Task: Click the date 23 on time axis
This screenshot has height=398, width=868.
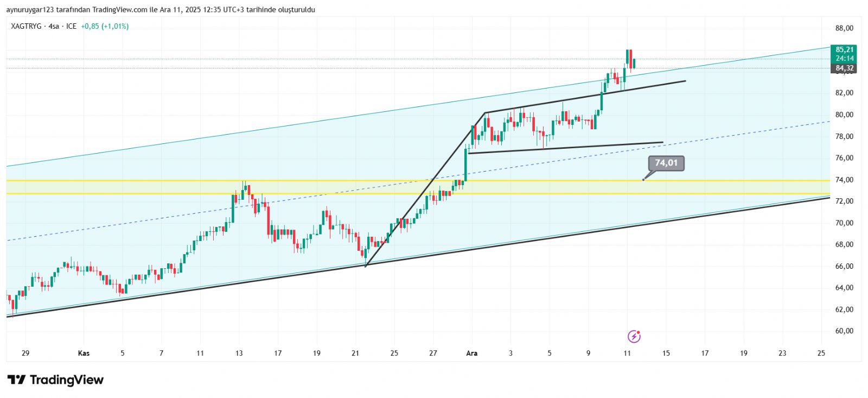Action: pyautogui.click(x=782, y=353)
